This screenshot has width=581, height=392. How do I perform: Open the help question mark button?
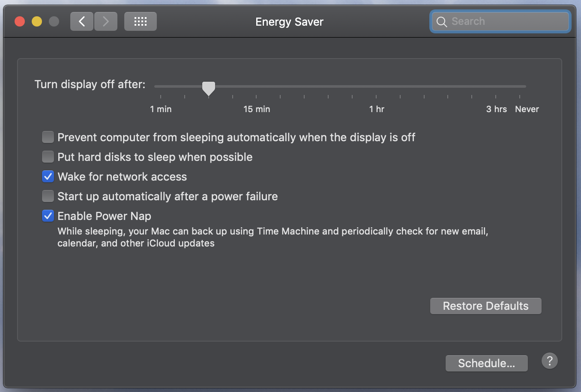(549, 361)
